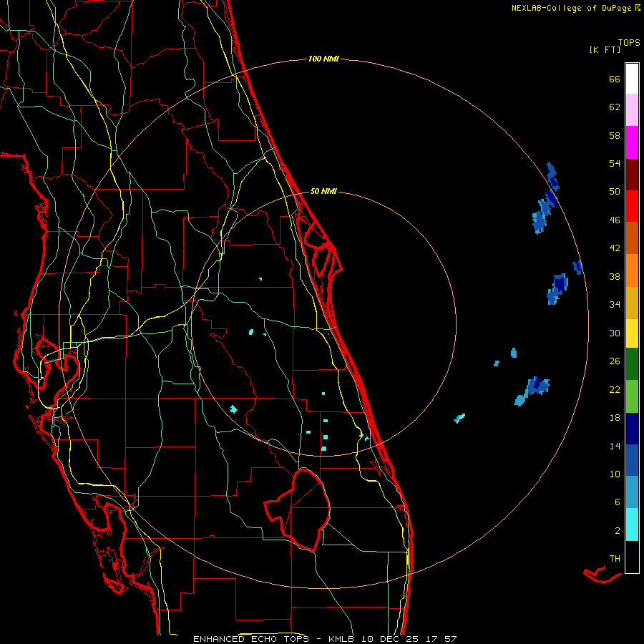The height and width of the screenshot is (644, 644).
Task: Click the 26 legend value
Action: tap(615, 361)
